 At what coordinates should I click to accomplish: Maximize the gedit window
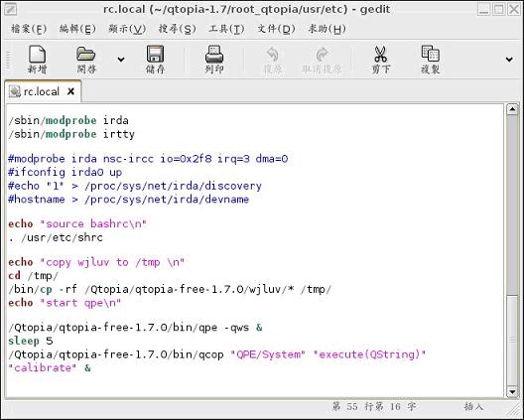[499, 9]
